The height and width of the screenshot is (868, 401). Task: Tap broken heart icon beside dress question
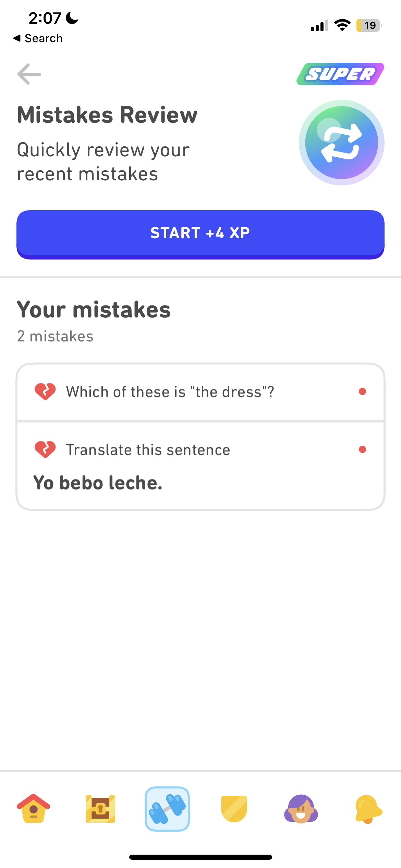45,391
